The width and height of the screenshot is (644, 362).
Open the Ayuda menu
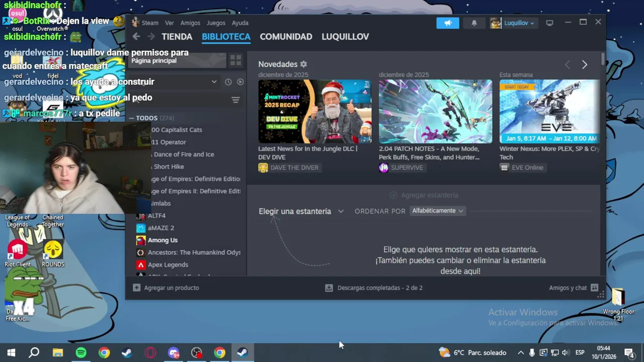(240, 23)
